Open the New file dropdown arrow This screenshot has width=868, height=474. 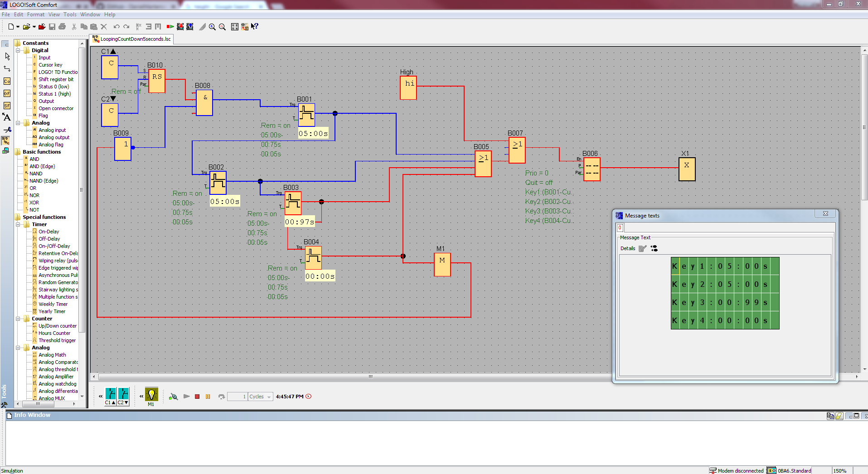18,27
